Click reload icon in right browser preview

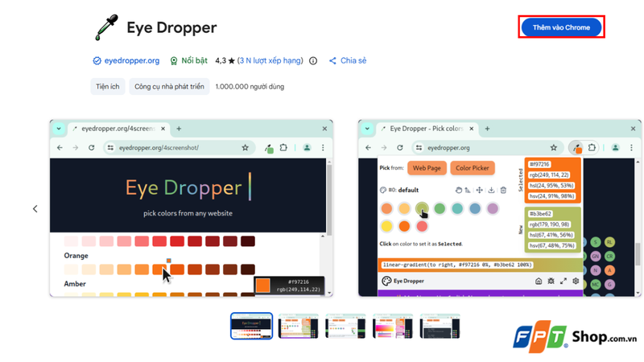(399, 148)
